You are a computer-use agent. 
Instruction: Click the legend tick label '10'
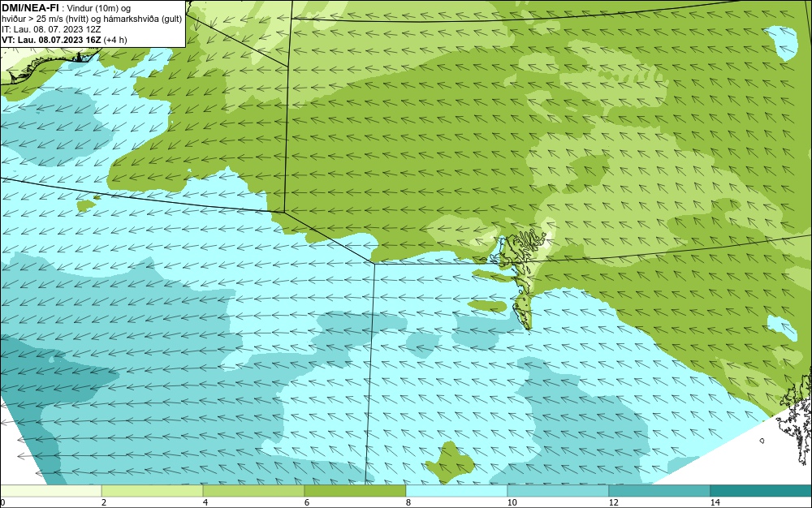click(x=512, y=502)
